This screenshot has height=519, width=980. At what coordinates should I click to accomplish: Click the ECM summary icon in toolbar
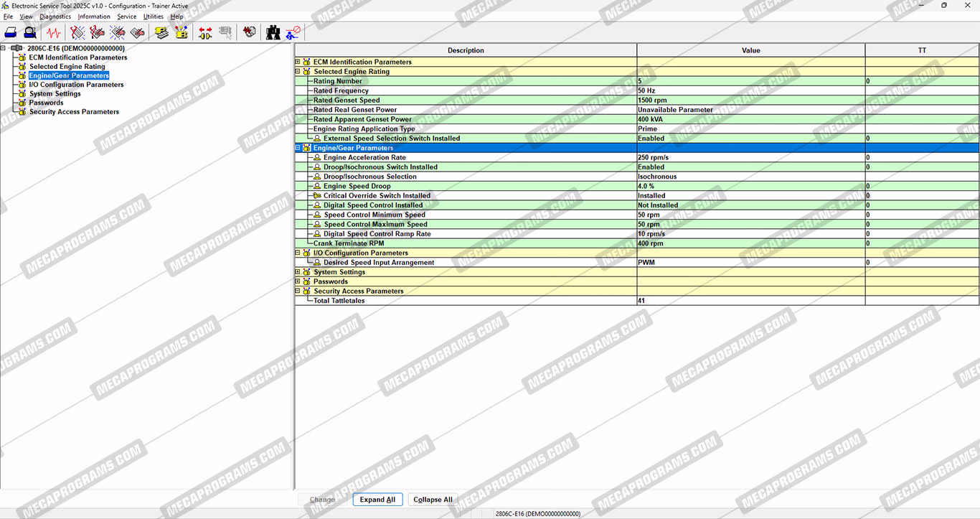(x=161, y=32)
